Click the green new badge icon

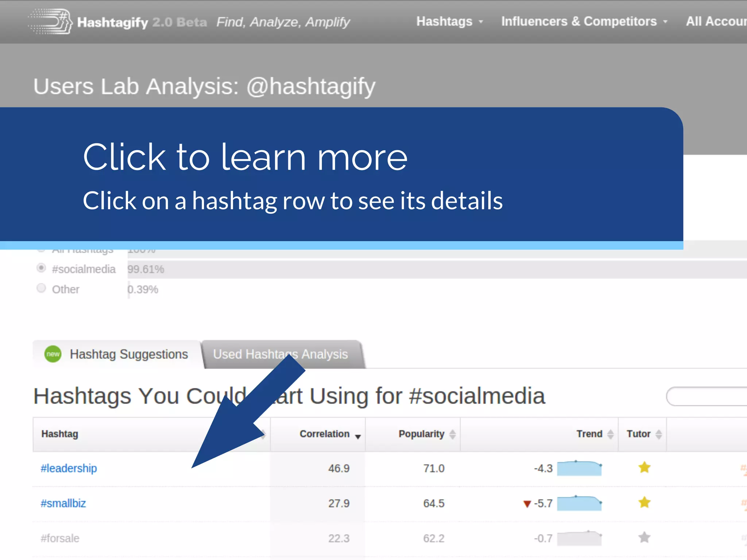click(x=53, y=354)
